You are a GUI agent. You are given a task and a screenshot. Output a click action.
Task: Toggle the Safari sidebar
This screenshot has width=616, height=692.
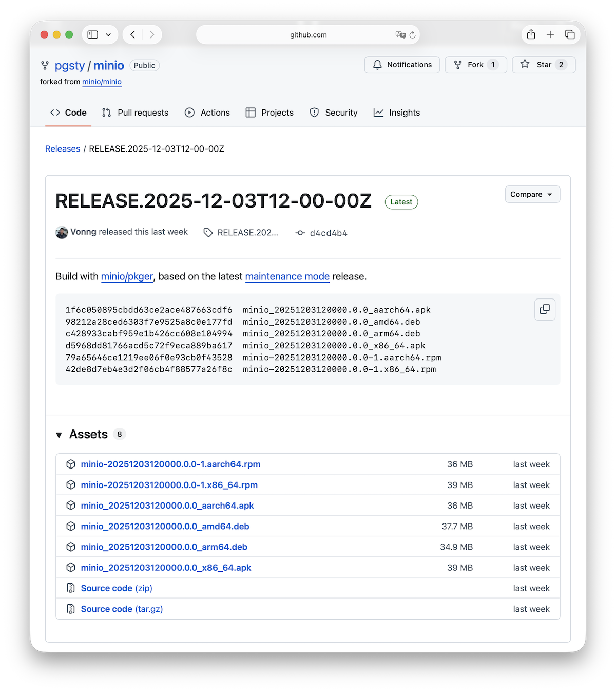93,34
